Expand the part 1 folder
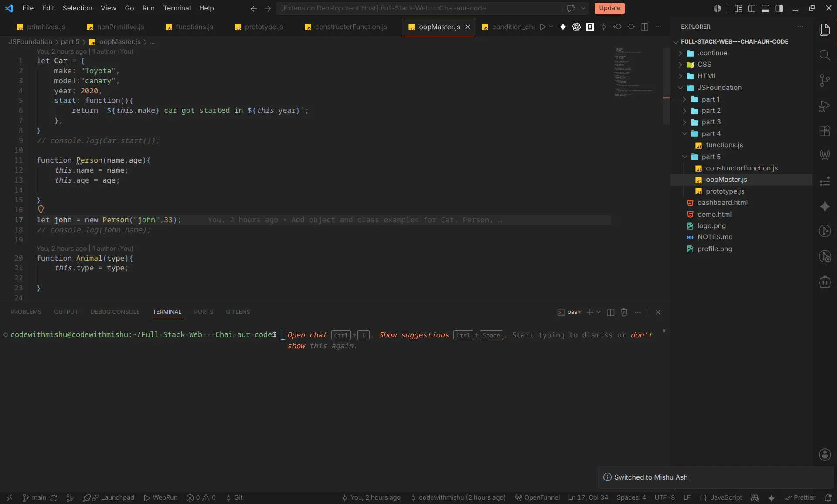The width and height of the screenshot is (837, 504). [684, 99]
